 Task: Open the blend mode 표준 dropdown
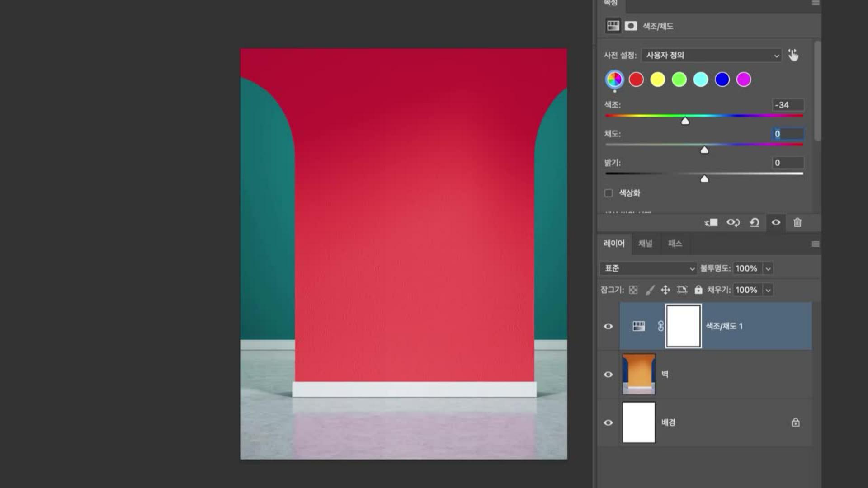(x=649, y=268)
